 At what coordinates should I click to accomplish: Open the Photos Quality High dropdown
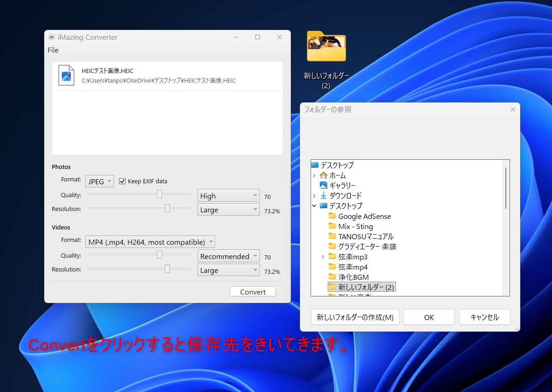pyautogui.click(x=228, y=196)
